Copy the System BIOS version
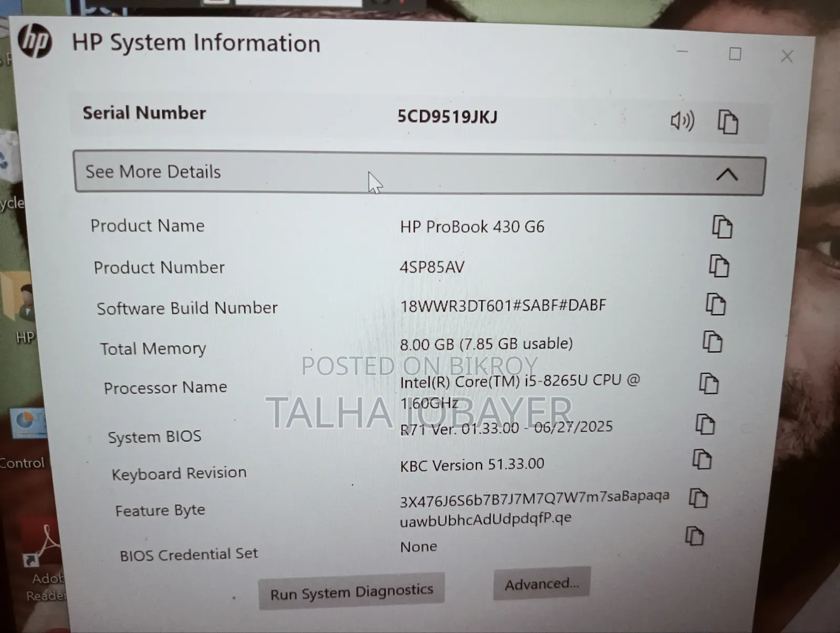The image size is (840, 633). pos(705,424)
